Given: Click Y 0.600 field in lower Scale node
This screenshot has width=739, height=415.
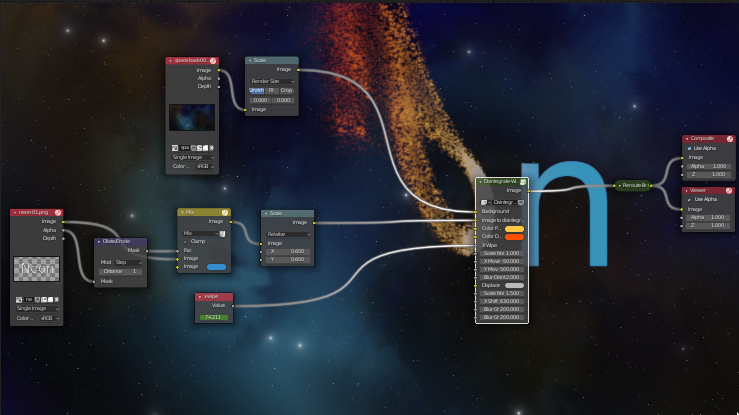Looking at the screenshot, I should (x=287, y=260).
